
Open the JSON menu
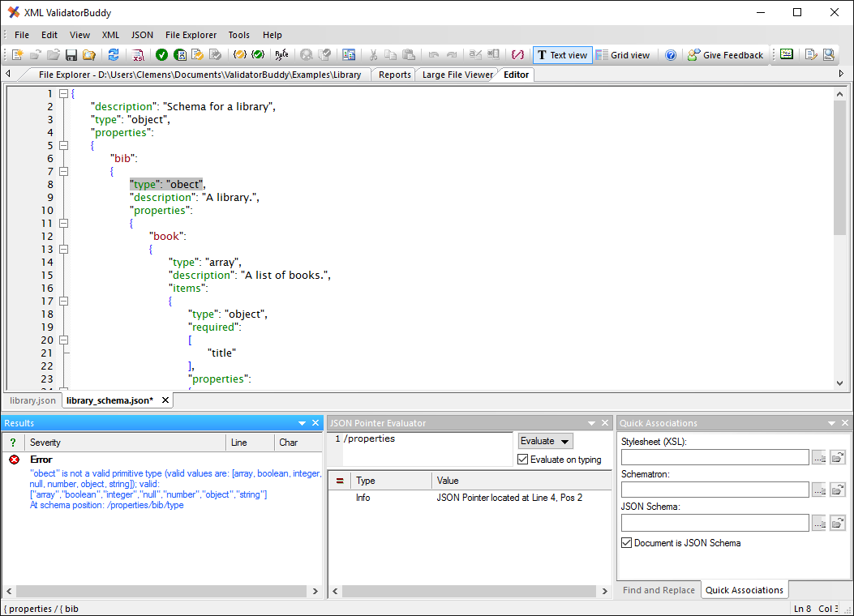(x=142, y=35)
